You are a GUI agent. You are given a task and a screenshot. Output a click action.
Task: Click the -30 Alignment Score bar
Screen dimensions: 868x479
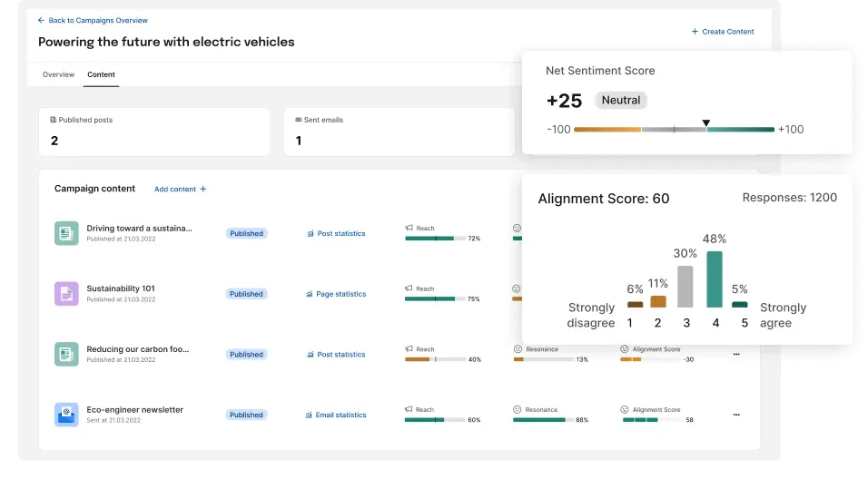[650, 359]
